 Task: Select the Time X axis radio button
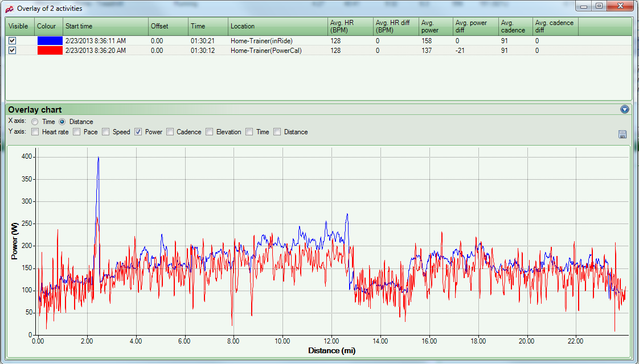[x=35, y=122]
